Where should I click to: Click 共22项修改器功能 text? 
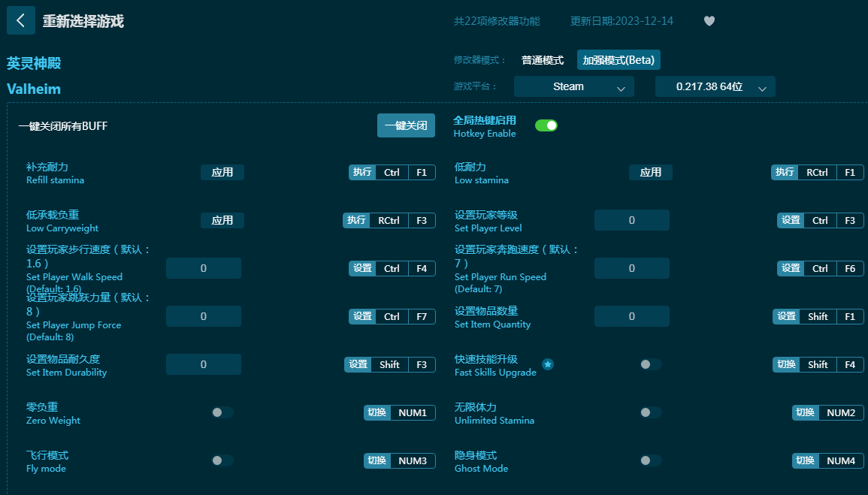[x=497, y=21]
